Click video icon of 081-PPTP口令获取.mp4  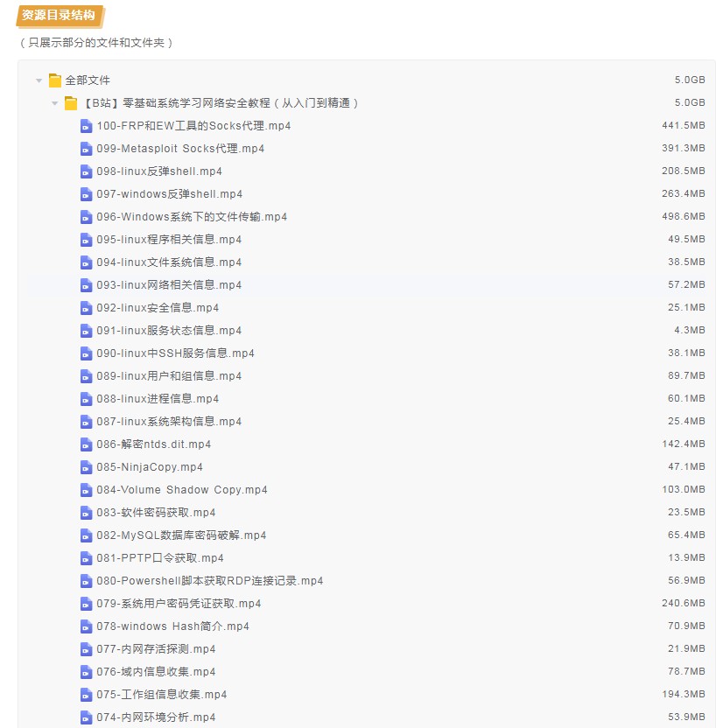point(87,558)
